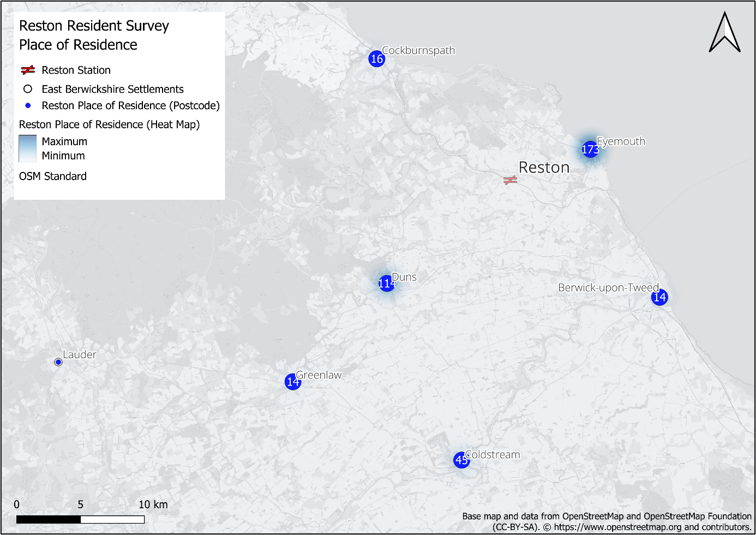Select the Berwick-upon-Tweed marker 14

[660, 297]
